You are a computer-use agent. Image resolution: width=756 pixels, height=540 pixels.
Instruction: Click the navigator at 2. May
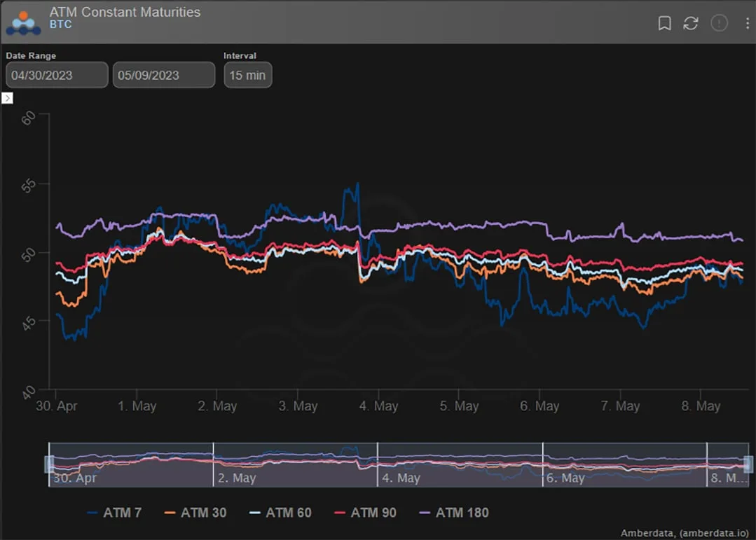(x=236, y=478)
